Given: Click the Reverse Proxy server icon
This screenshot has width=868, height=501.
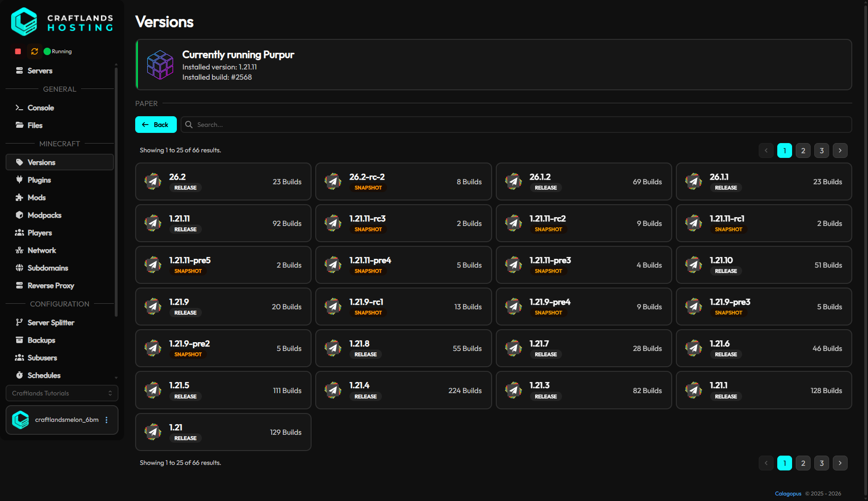Looking at the screenshot, I should click(19, 286).
